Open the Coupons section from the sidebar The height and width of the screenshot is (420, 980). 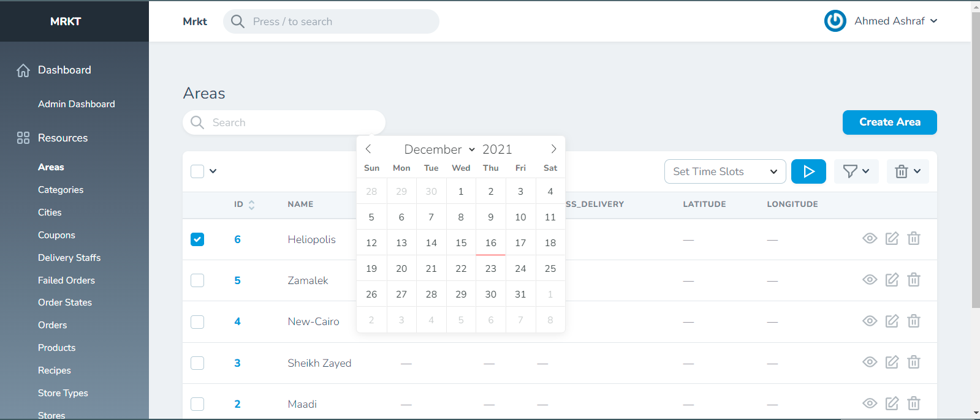56,234
